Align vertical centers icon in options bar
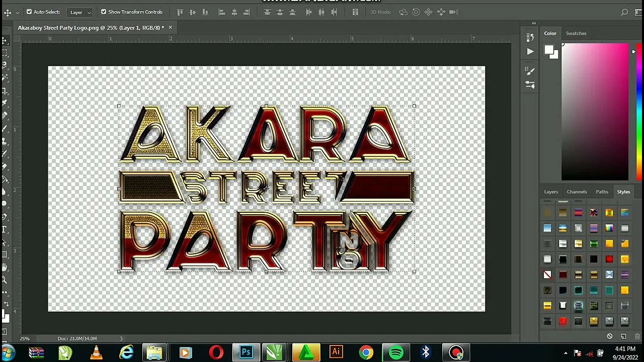The width and height of the screenshot is (644, 362). 192,12
